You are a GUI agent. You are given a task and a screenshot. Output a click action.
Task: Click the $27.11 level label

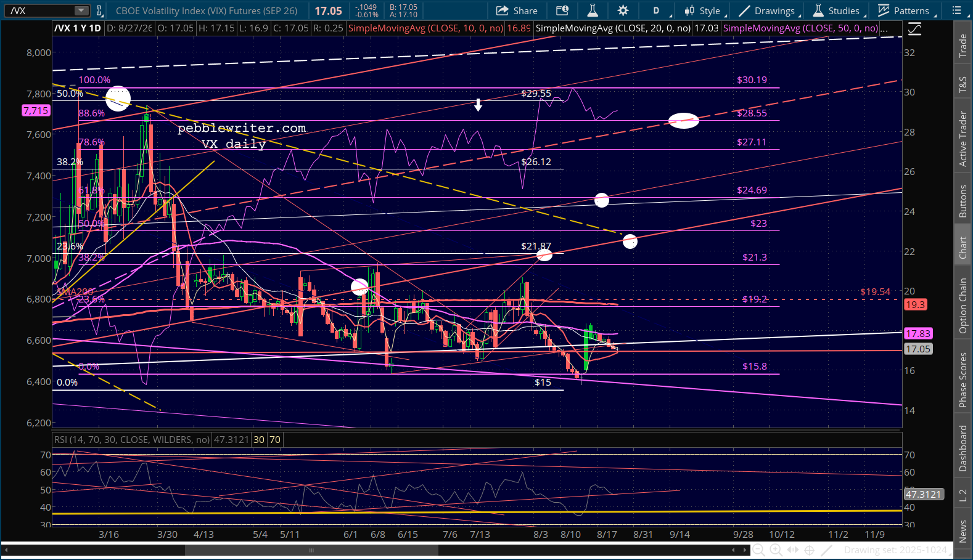click(x=752, y=142)
